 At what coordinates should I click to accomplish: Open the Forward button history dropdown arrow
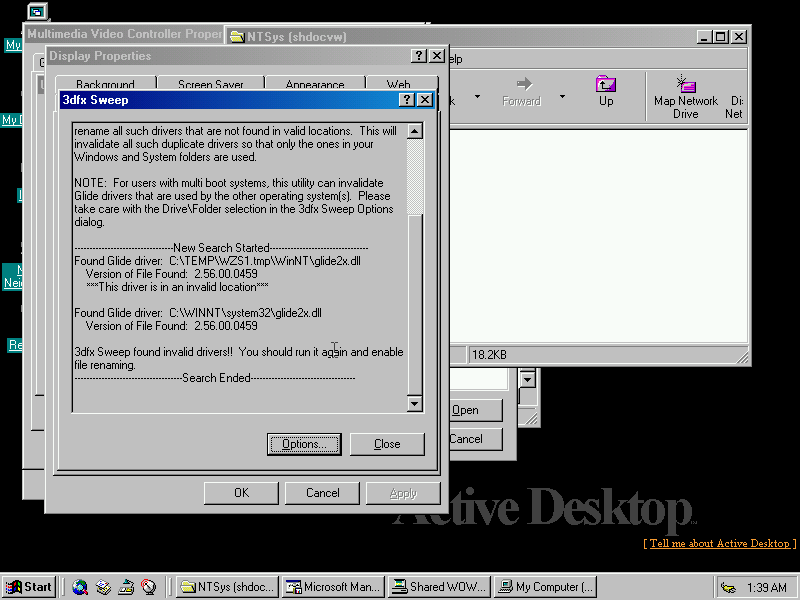click(x=562, y=97)
